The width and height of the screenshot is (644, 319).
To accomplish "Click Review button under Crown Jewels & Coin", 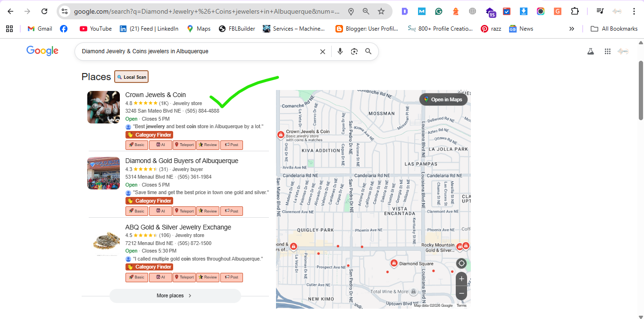I will coord(208,145).
